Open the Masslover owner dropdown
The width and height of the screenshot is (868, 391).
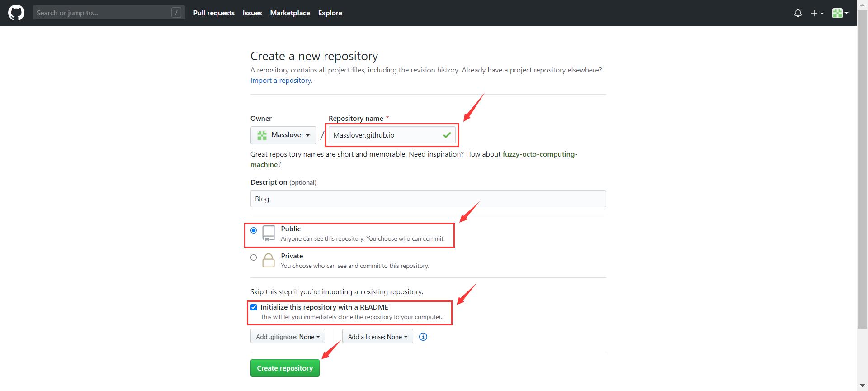tap(283, 135)
